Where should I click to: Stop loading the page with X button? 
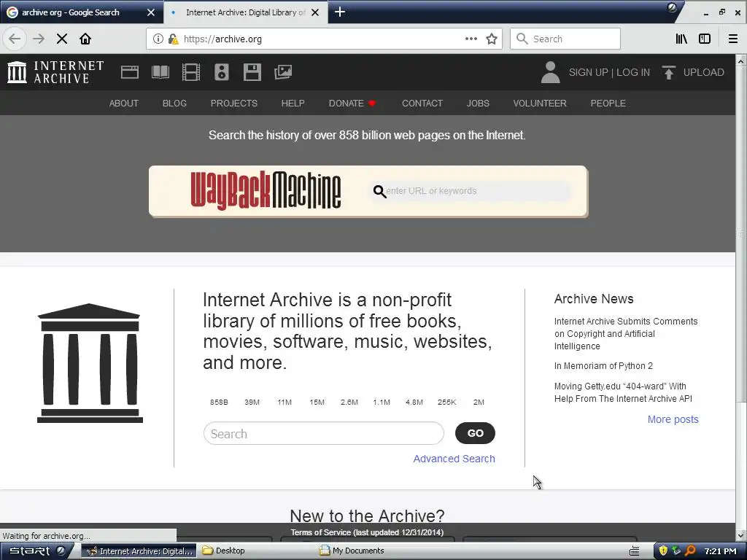pos(62,39)
